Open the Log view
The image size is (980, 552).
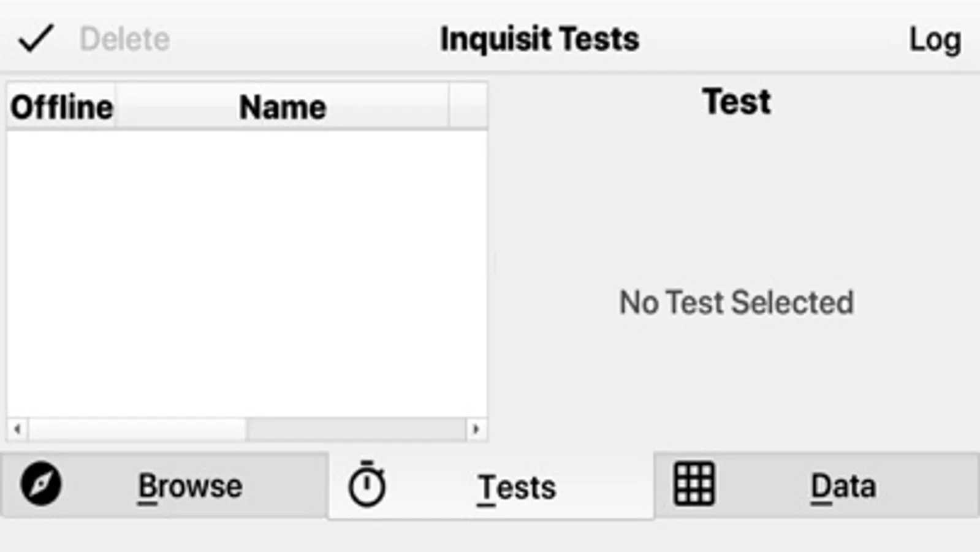pyautogui.click(x=934, y=40)
